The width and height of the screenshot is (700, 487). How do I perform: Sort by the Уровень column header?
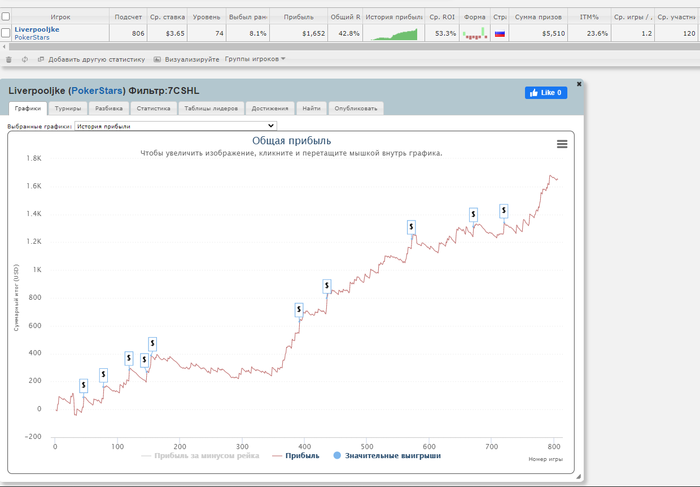pos(207,17)
